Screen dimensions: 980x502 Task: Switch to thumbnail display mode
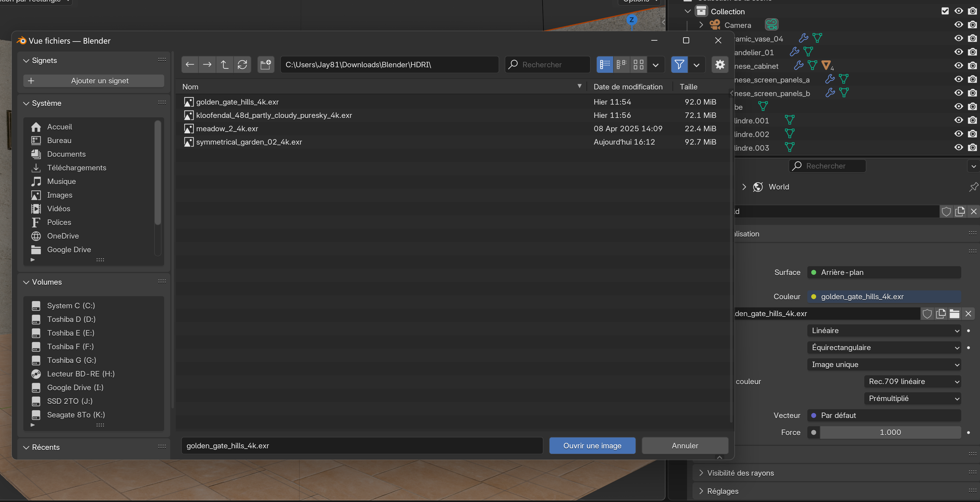(x=638, y=65)
